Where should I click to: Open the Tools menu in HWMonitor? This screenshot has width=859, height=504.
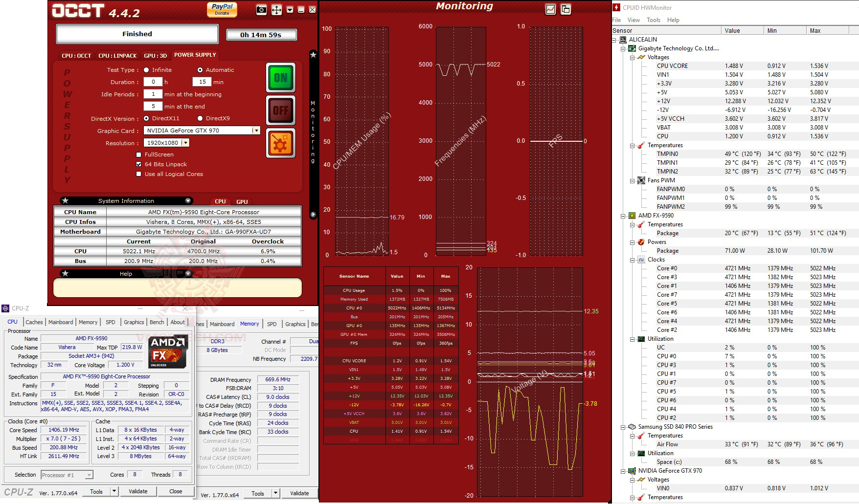point(654,20)
